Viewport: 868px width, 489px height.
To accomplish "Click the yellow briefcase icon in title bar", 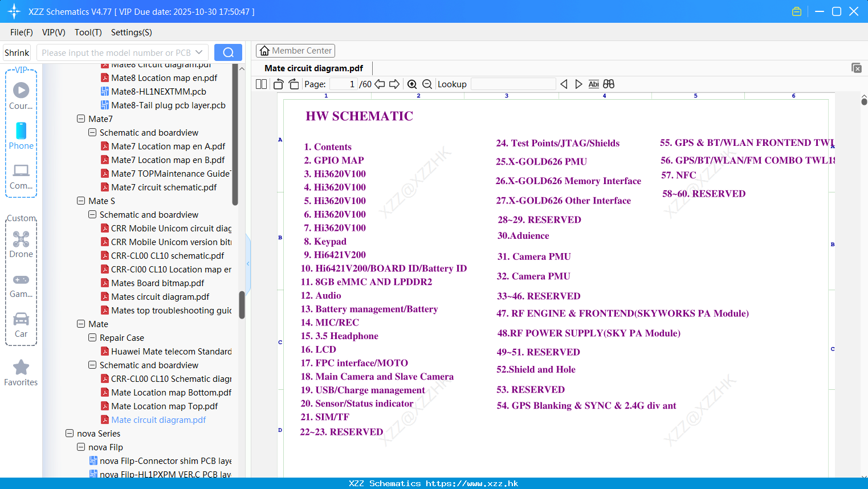I will coord(797,11).
